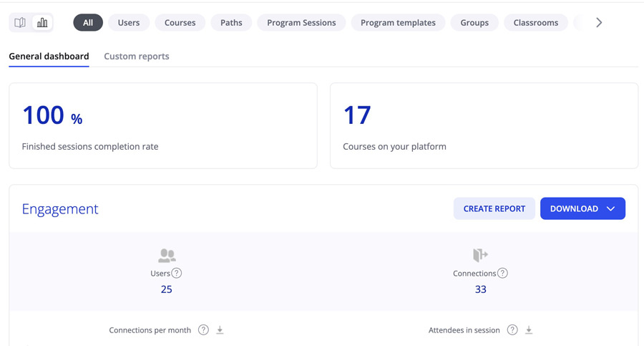The height and width of the screenshot is (346, 644).
Task: Filter dashboard by Groups
Action: point(474,23)
